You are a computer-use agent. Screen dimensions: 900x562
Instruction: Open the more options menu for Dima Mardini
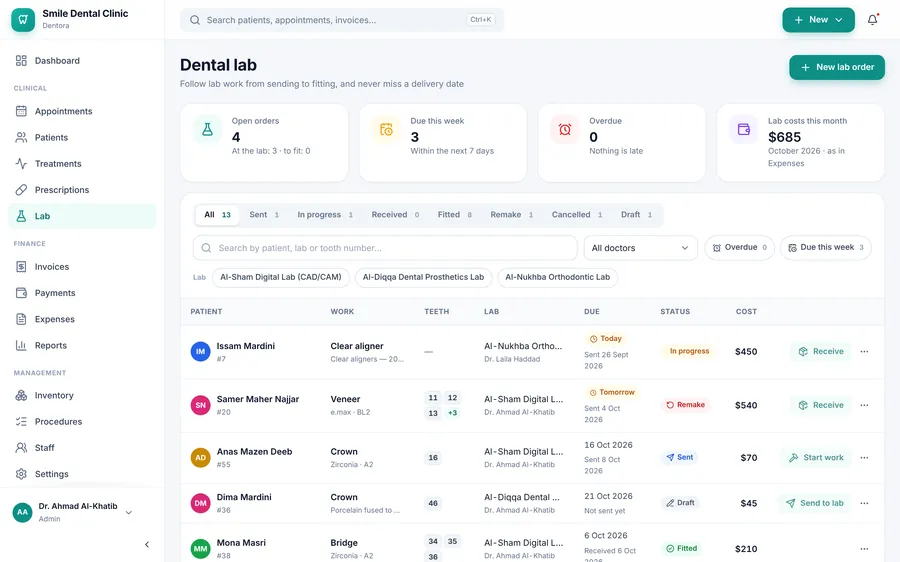tap(864, 503)
